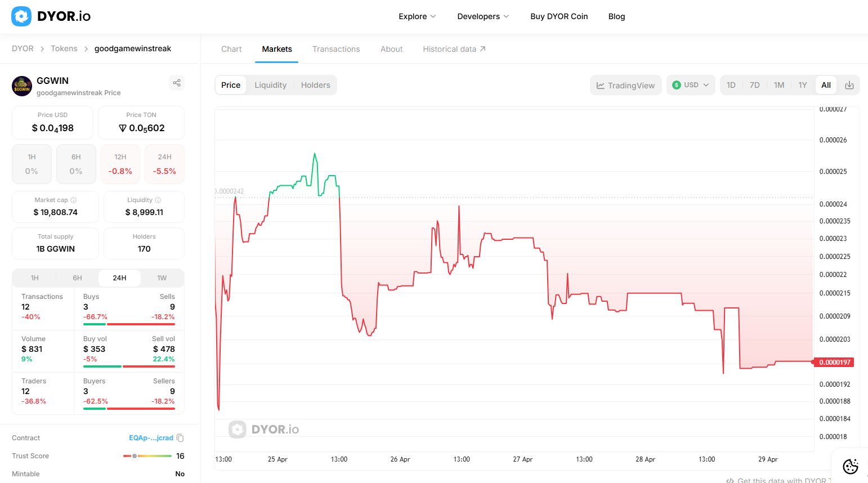The width and height of the screenshot is (868, 483).
Task: Set chart range to All
Action: pos(826,85)
